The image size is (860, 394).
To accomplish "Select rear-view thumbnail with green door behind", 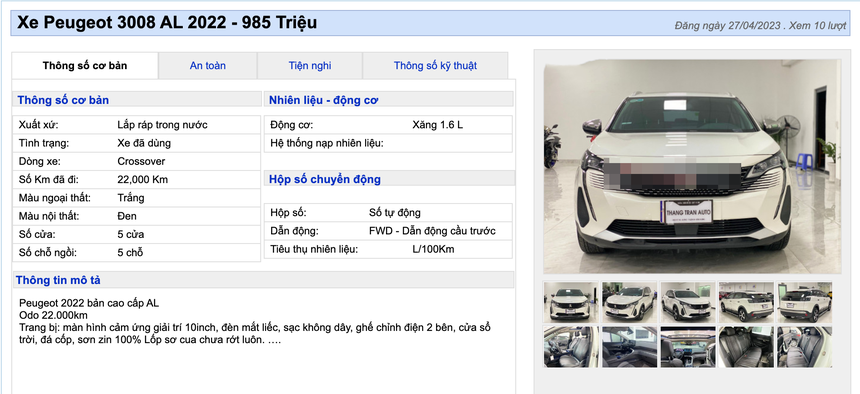I will coord(805,302).
